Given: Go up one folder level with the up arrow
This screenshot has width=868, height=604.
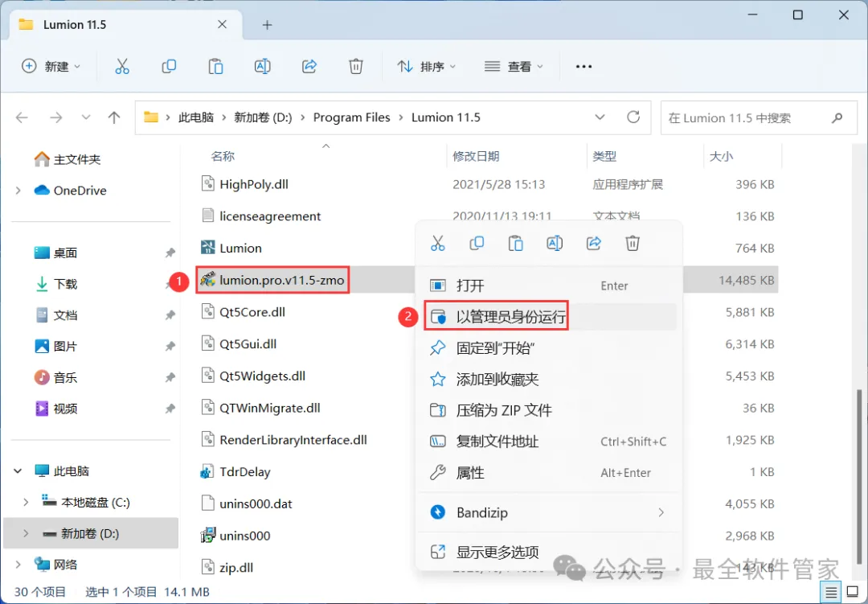Looking at the screenshot, I should (114, 117).
